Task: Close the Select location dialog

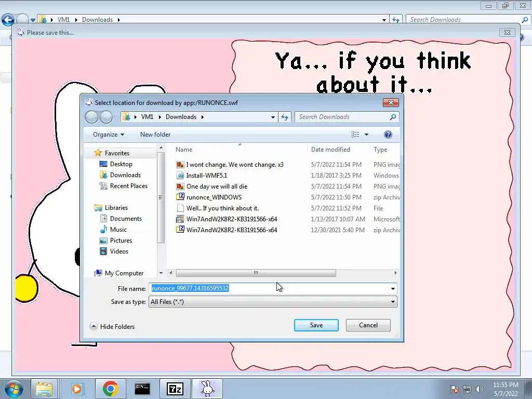Action: tap(391, 103)
